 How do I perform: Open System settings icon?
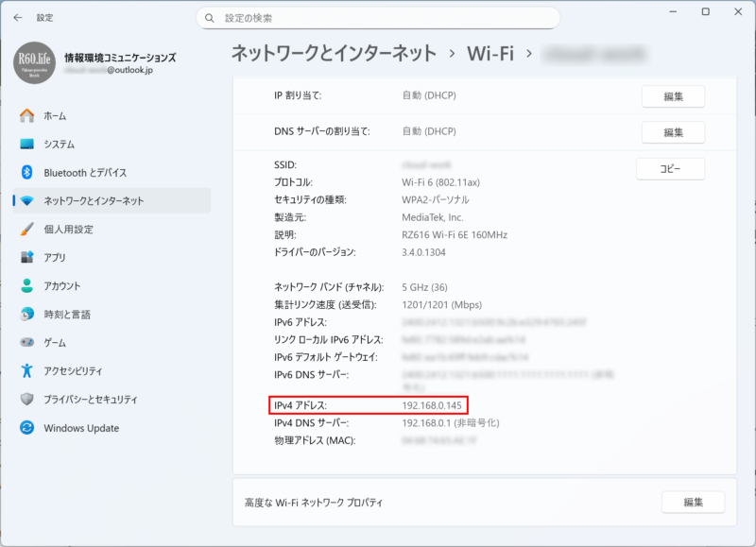coord(26,144)
